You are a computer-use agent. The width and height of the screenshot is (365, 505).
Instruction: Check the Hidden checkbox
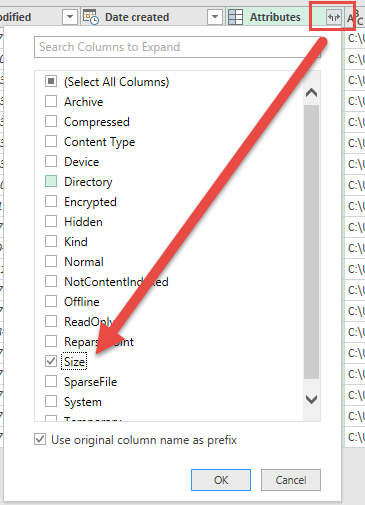point(51,221)
